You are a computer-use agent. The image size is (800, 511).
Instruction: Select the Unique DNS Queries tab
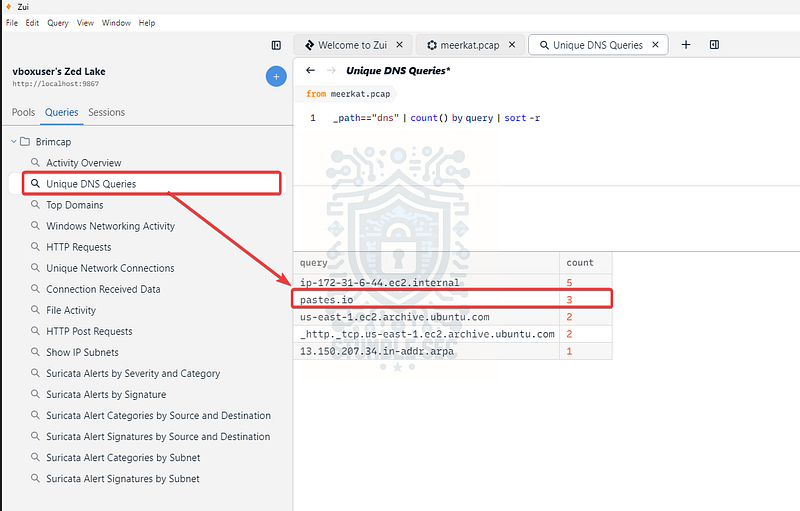(x=597, y=45)
